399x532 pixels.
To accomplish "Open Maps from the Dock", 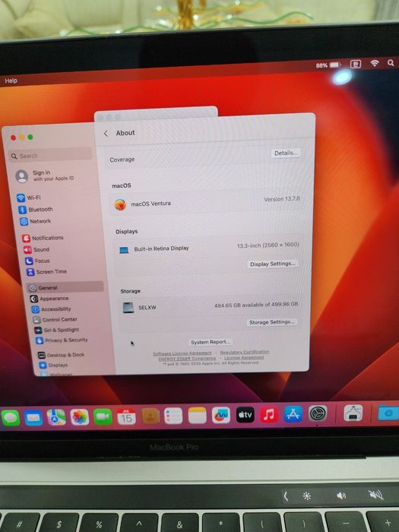I will tap(56, 417).
